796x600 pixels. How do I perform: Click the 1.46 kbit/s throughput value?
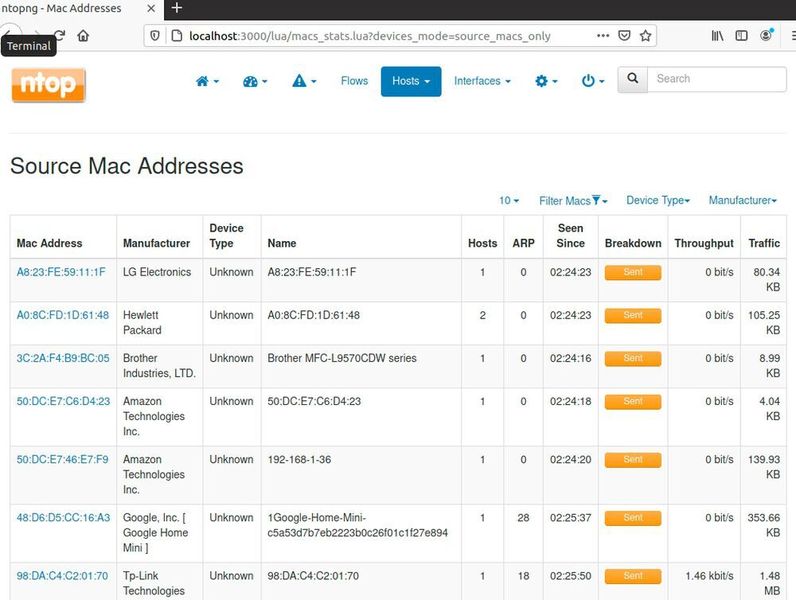coord(709,576)
